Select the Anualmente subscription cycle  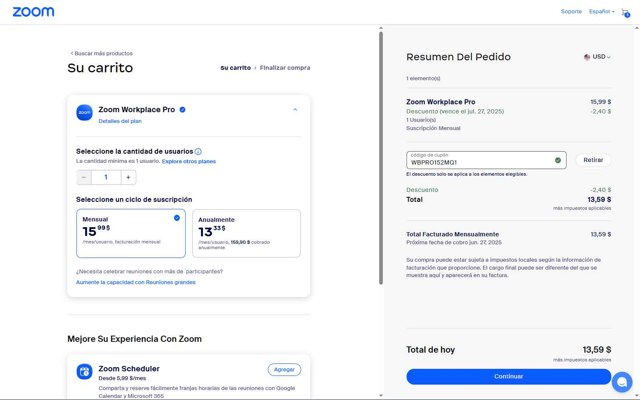pyautogui.click(x=245, y=233)
